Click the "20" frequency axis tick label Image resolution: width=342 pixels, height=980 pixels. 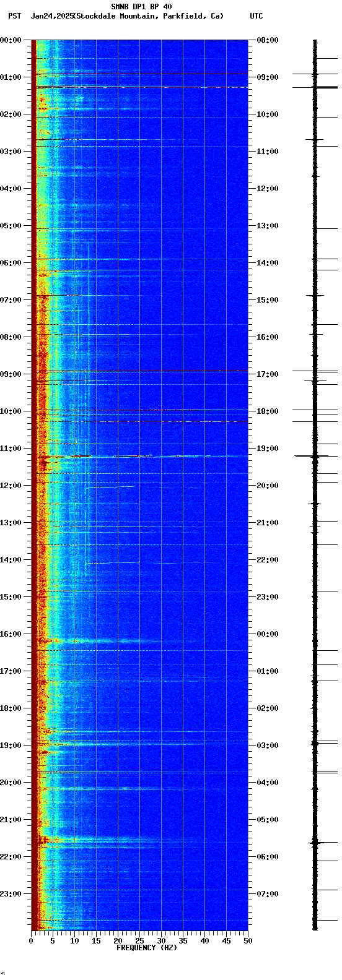pyautogui.click(x=118, y=941)
